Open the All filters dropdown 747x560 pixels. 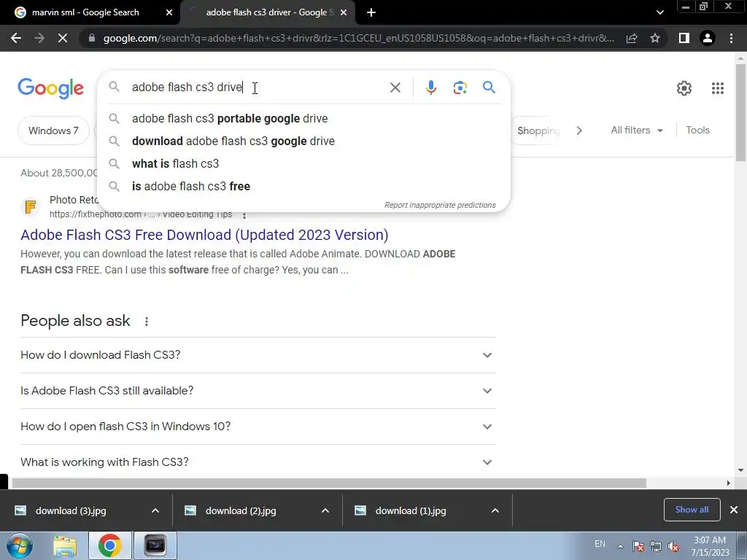tap(637, 130)
